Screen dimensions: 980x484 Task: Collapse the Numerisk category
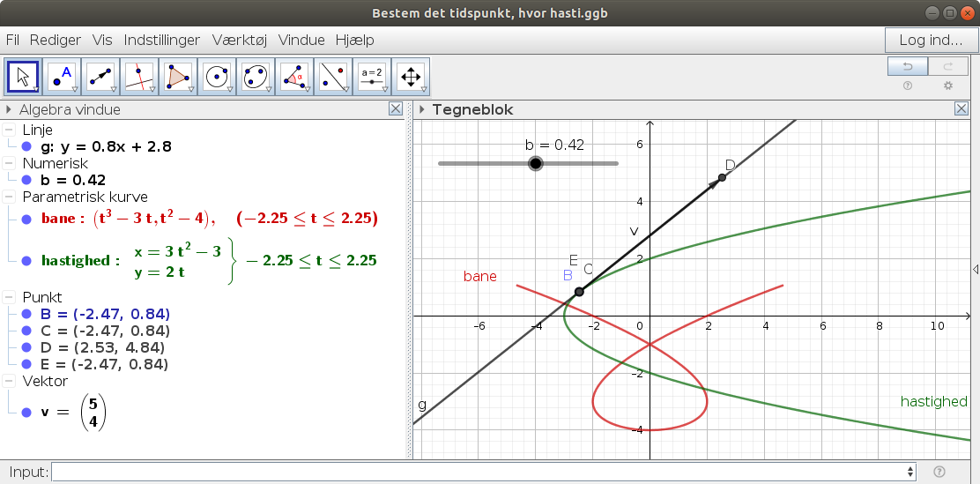coord(9,163)
